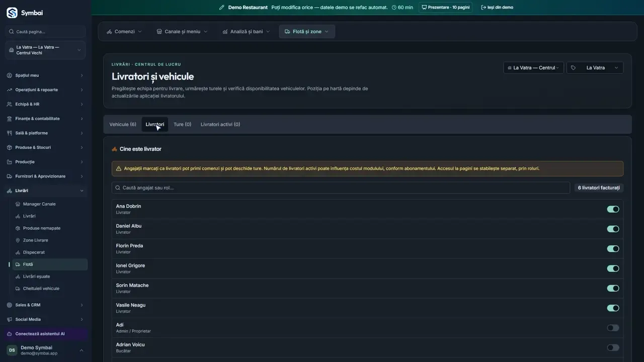Click the Prezentare · 10 pagini button

click(x=446, y=8)
